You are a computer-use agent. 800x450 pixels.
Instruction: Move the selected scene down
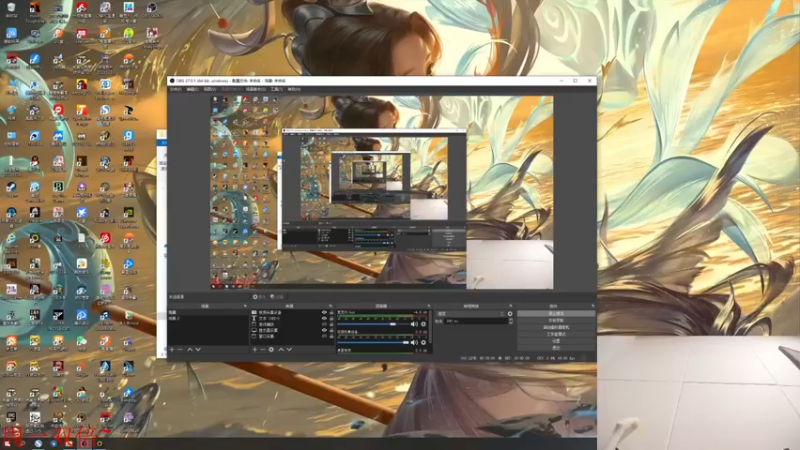[x=198, y=349]
